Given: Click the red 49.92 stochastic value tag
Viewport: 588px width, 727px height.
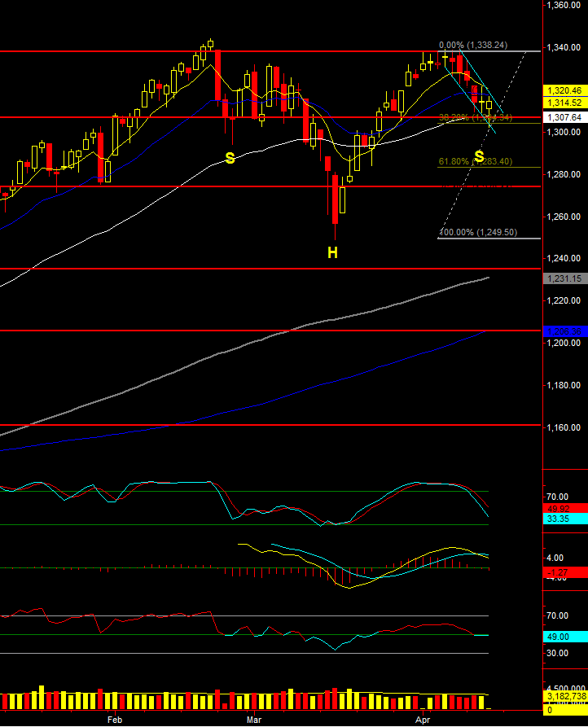Looking at the screenshot, I should click(564, 508).
